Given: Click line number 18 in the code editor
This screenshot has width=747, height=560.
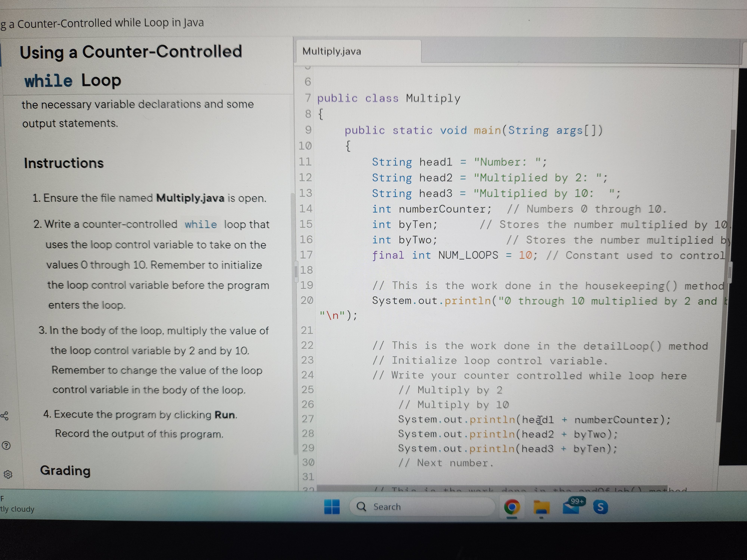Looking at the screenshot, I should [306, 270].
